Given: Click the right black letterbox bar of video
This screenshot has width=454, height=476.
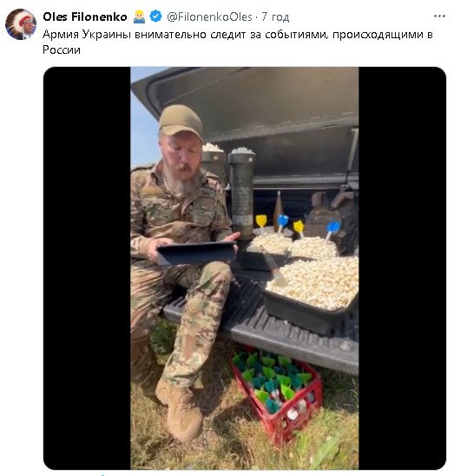Looking at the screenshot, I should tap(402, 268).
